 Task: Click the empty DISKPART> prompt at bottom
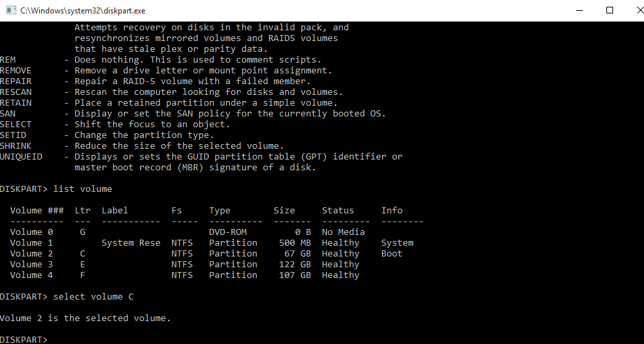pos(24,339)
